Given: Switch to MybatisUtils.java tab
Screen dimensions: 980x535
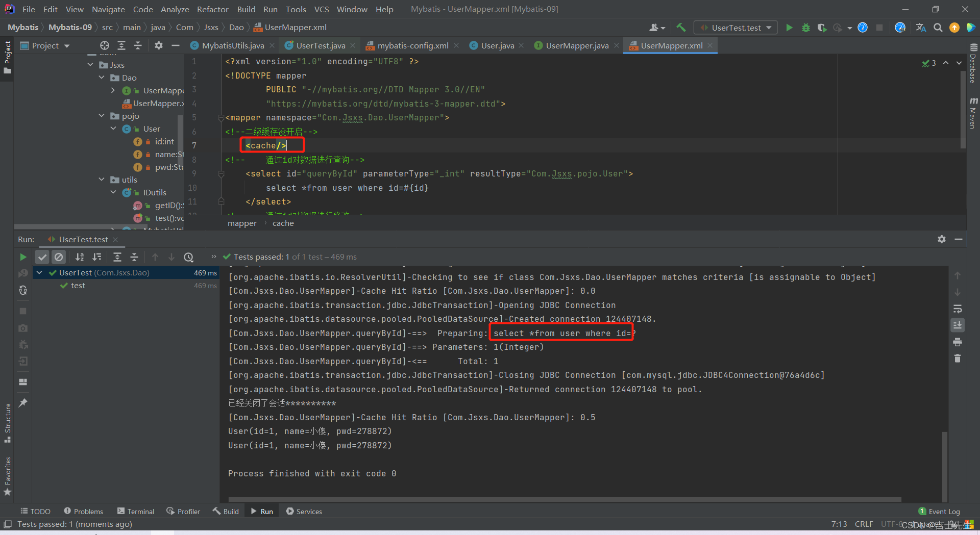Looking at the screenshot, I should 233,45.
